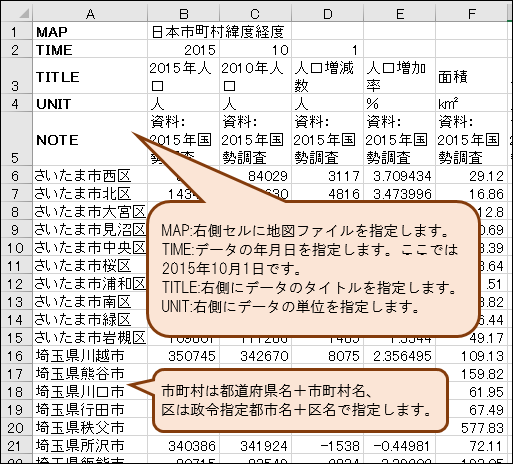Click the 人 unit cell in column B

[x=183, y=103]
